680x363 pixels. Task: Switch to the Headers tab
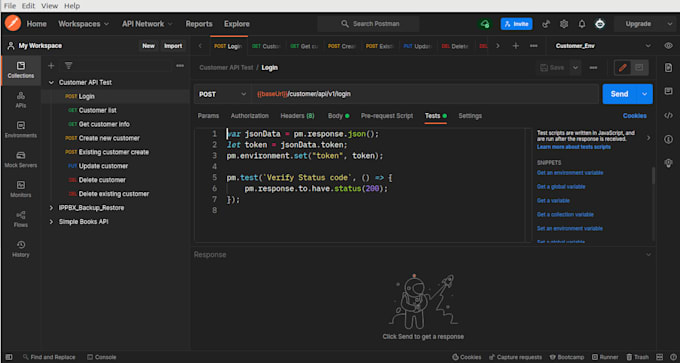[298, 116]
